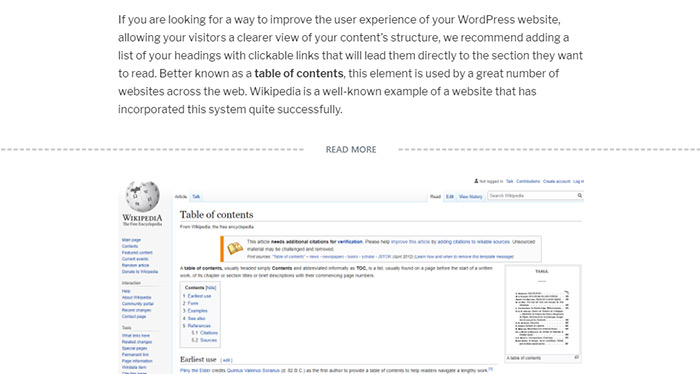Viewport: 700px width, 374px height.
Task: Click 'Permanent link' under Tools
Action: [135, 354]
